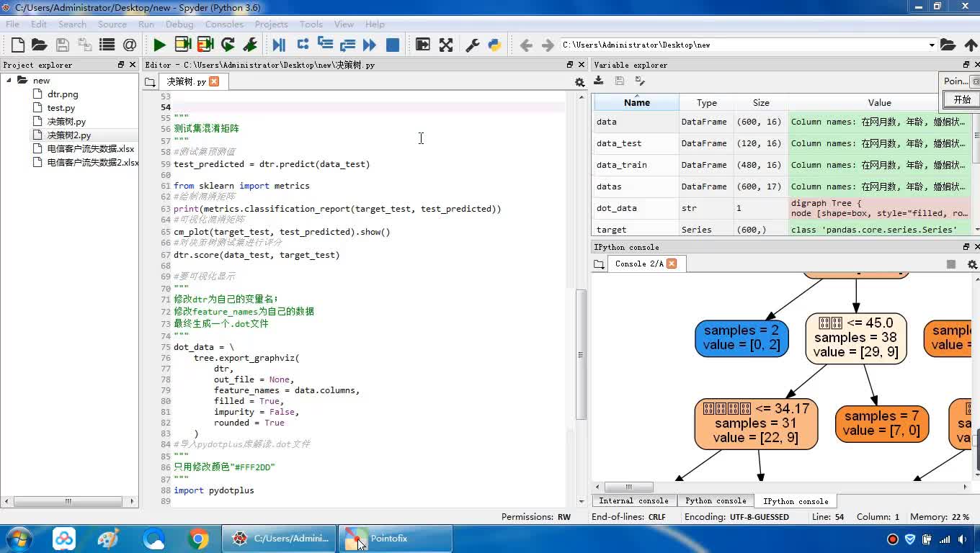Click Run current cell icon

182,45
